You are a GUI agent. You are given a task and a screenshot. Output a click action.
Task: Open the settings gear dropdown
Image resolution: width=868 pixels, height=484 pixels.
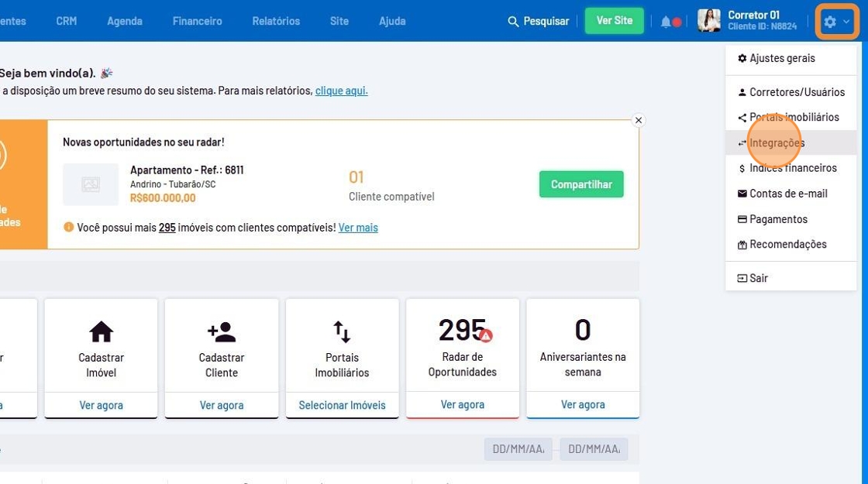click(837, 22)
